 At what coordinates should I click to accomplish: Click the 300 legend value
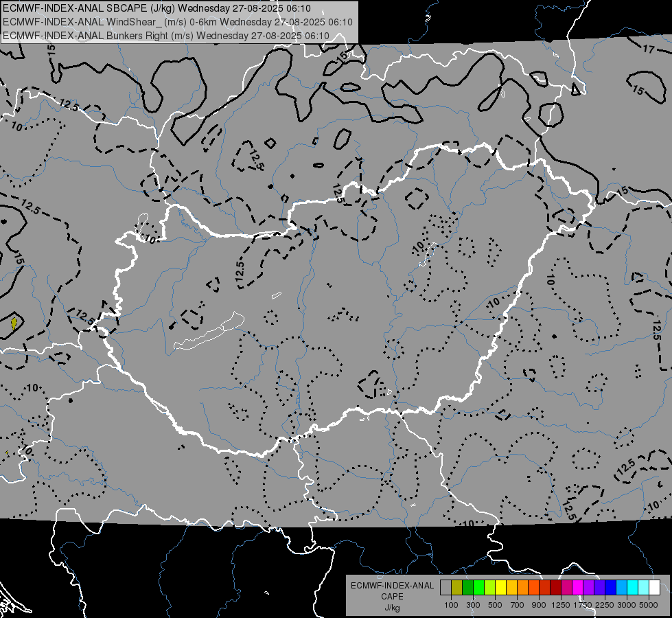pyautogui.click(x=473, y=605)
